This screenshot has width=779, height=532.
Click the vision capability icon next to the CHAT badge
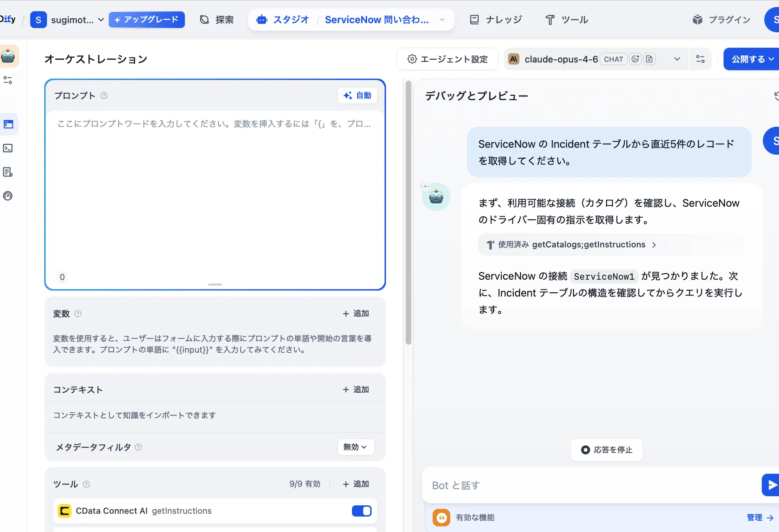(635, 59)
